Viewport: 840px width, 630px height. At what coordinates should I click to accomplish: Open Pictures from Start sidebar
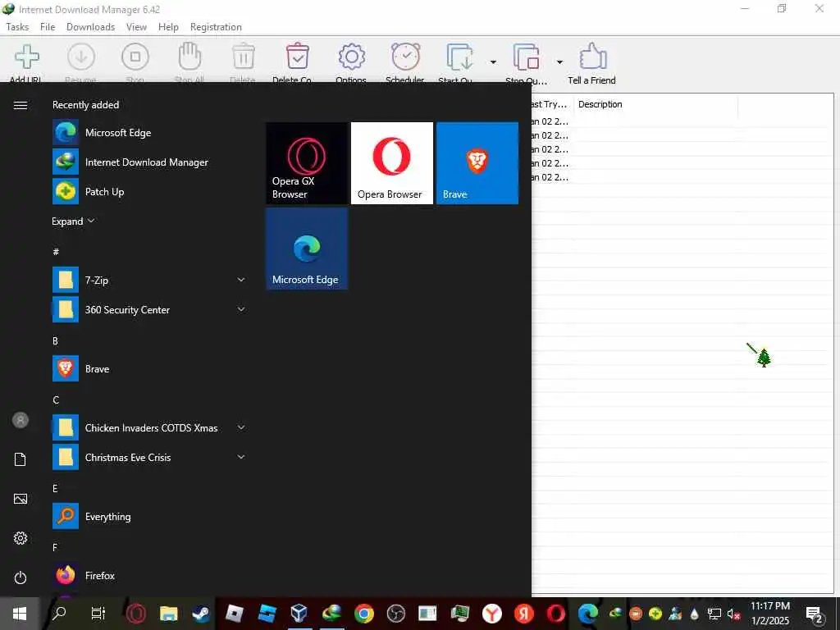pyautogui.click(x=21, y=499)
